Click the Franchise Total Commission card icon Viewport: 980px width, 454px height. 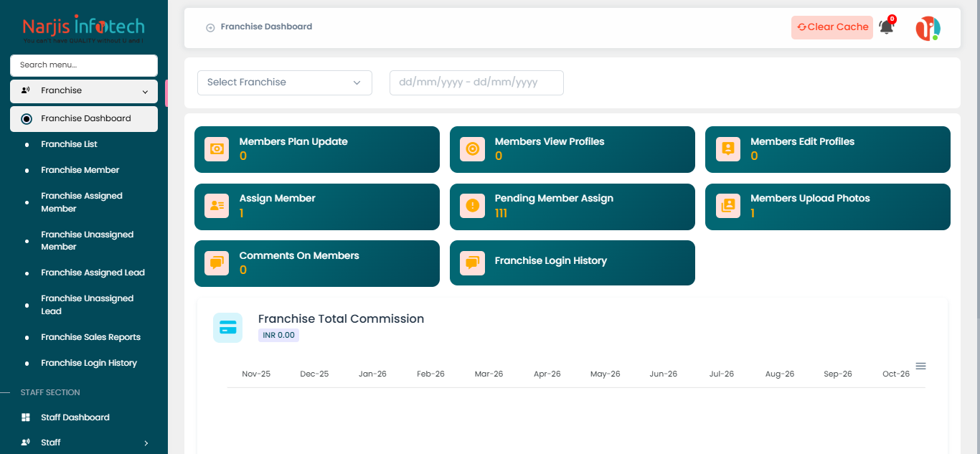[x=228, y=328]
